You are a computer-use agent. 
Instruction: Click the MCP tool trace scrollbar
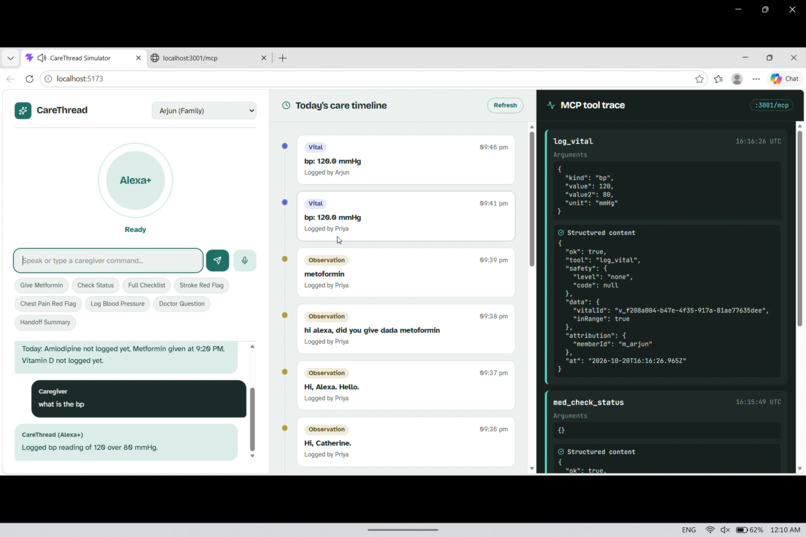click(799, 228)
